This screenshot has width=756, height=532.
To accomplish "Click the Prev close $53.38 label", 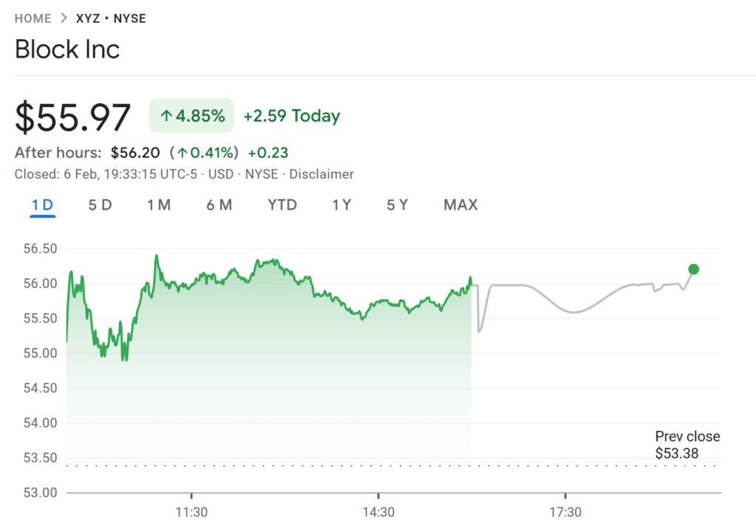I will pyautogui.click(x=687, y=444).
